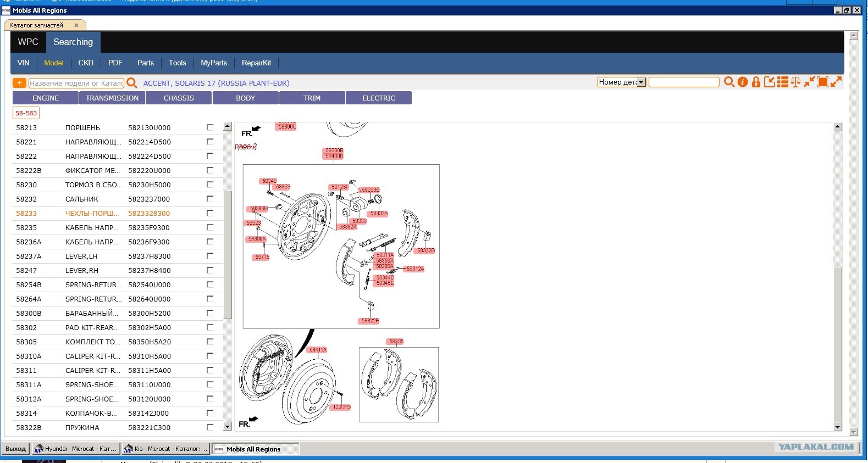Click the fit-to-frame square icon

(823, 82)
